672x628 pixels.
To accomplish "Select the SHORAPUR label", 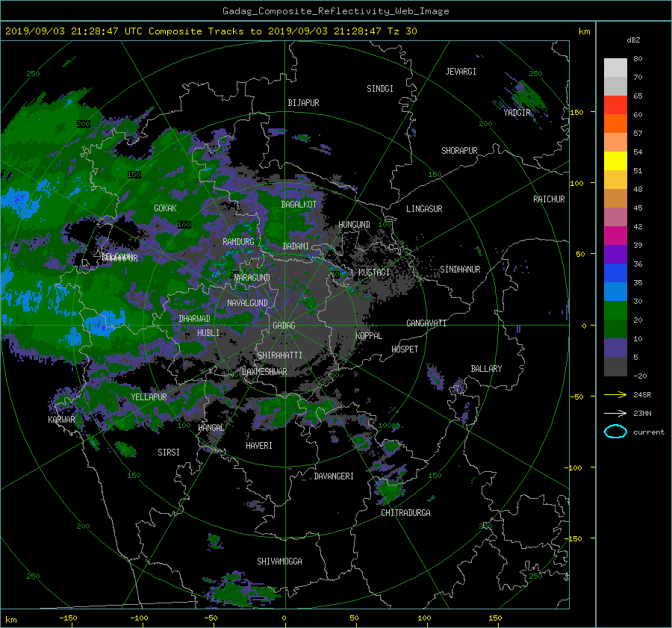I will coord(459,151).
